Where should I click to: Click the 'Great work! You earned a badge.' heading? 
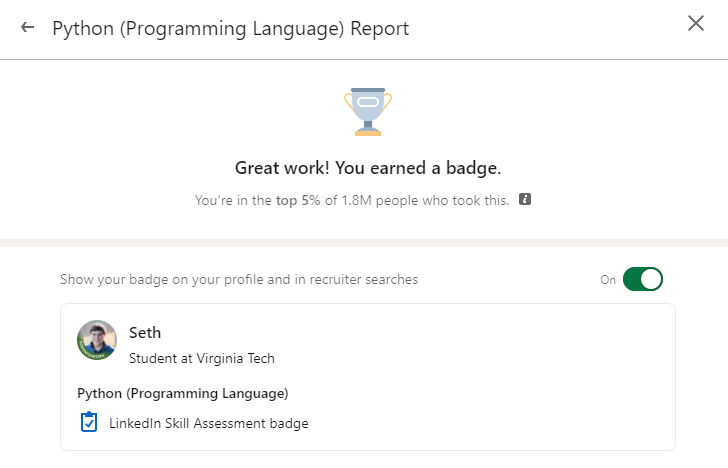[x=368, y=168]
